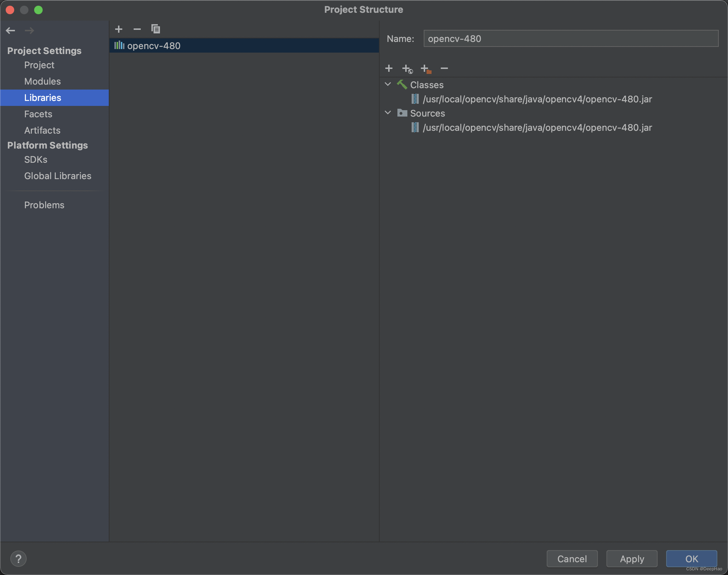This screenshot has height=575, width=728.
Task: Select the Sources node label
Action: [428, 113]
